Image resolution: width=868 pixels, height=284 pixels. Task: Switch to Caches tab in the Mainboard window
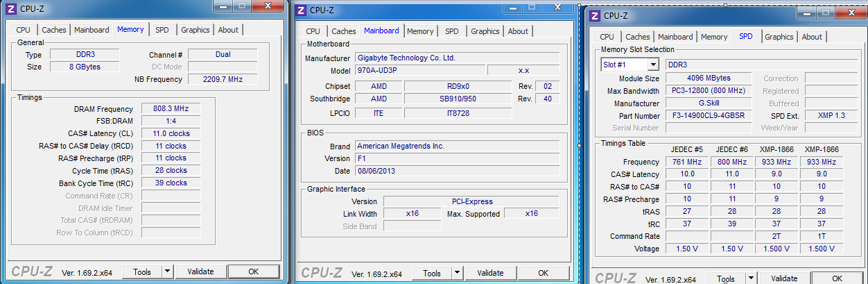tap(343, 31)
